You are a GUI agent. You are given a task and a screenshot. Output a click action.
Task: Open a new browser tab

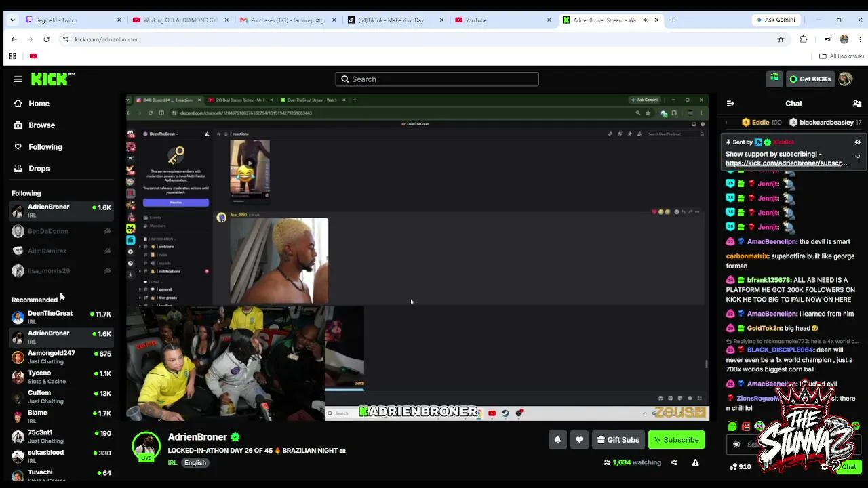[673, 20]
